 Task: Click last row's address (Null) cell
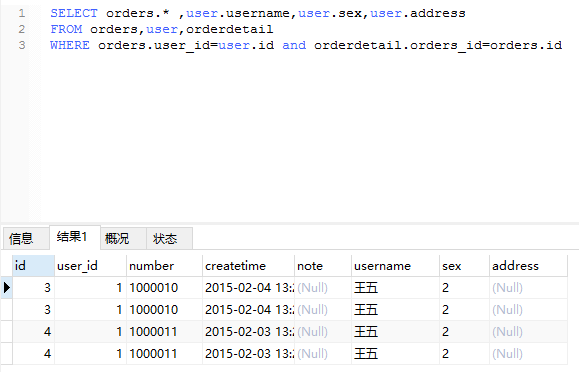pyautogui.click(x=528, y=354)
